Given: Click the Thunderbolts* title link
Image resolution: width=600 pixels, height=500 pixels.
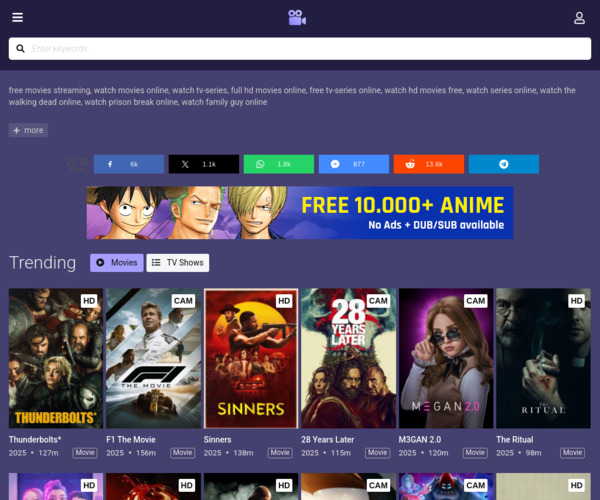Looking at the screenshot, I should tap(35, 440).
